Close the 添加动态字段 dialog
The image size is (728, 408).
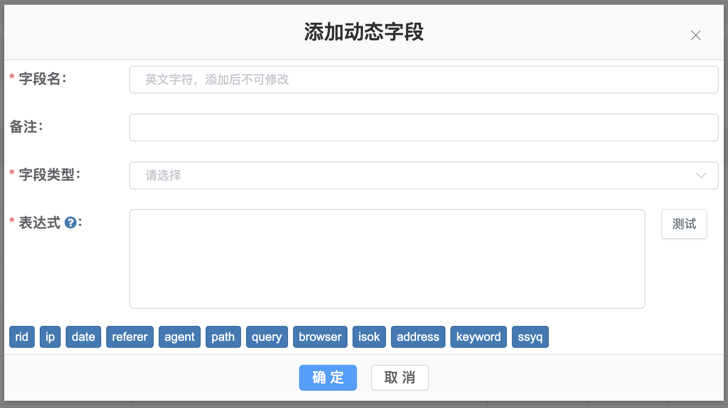pos(695,36)
